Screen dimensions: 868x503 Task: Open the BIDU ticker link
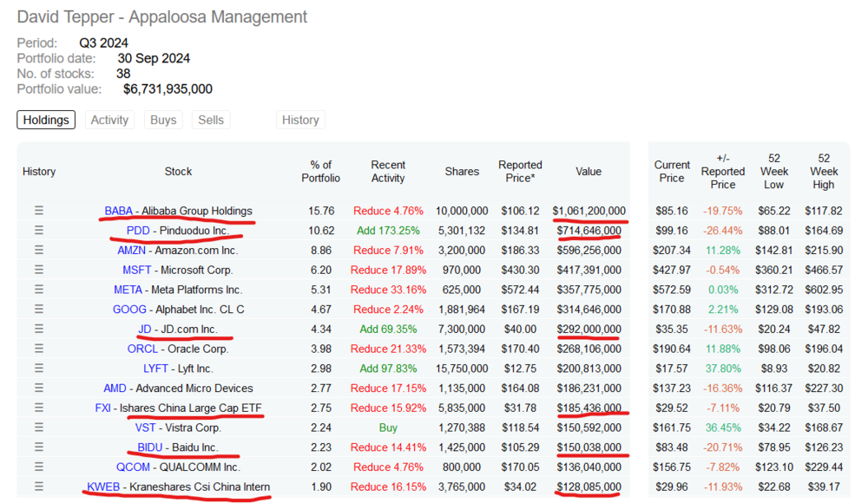click(x=150, y=447)
